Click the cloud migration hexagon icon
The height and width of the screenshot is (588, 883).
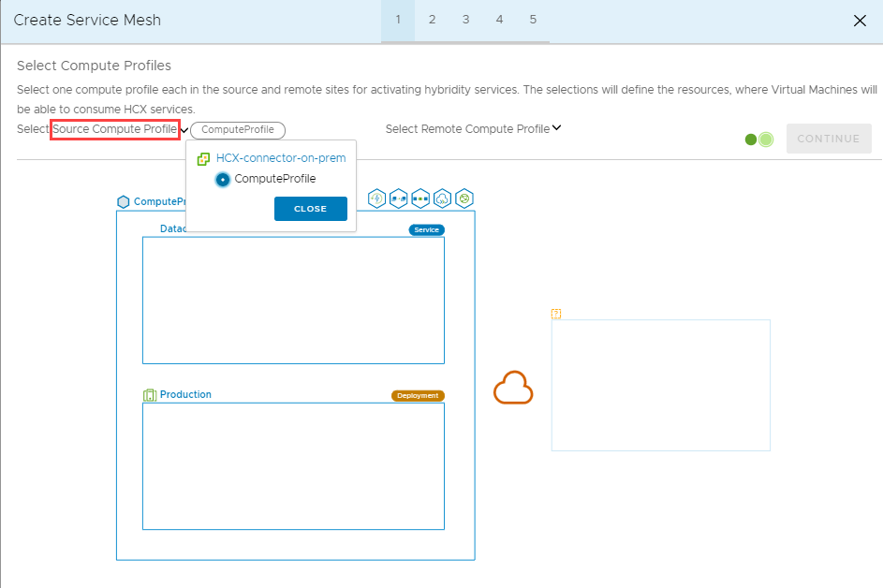(x=441, y=198)
